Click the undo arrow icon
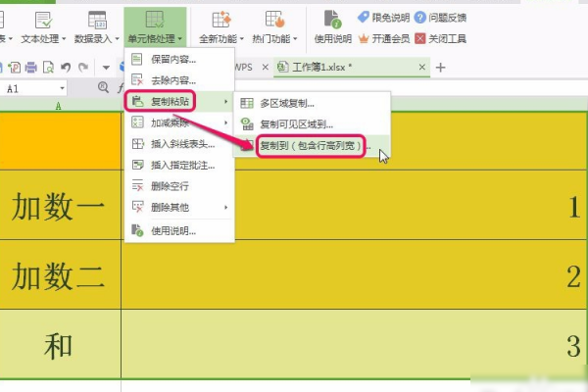Viewport: 588px width, 392px height. click(x=66, y=68)
